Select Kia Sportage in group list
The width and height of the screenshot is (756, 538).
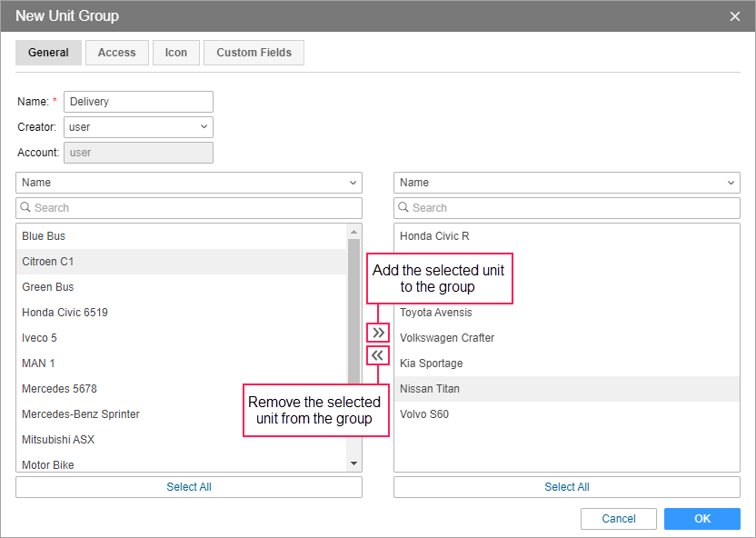click(567, 364)
